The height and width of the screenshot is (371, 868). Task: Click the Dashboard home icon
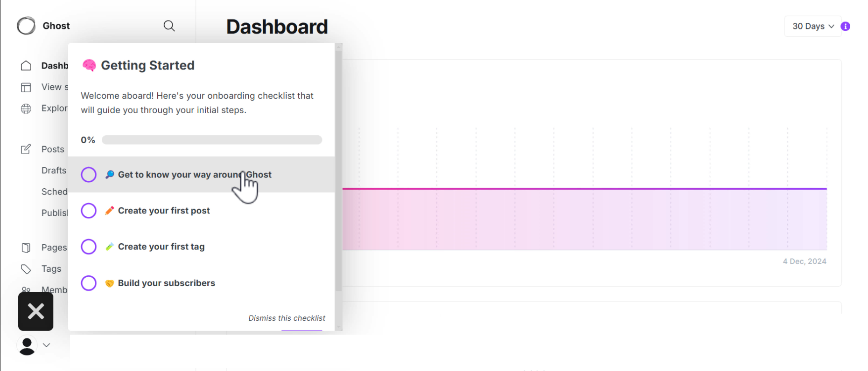pyautogui.click(x=26, y=66)
